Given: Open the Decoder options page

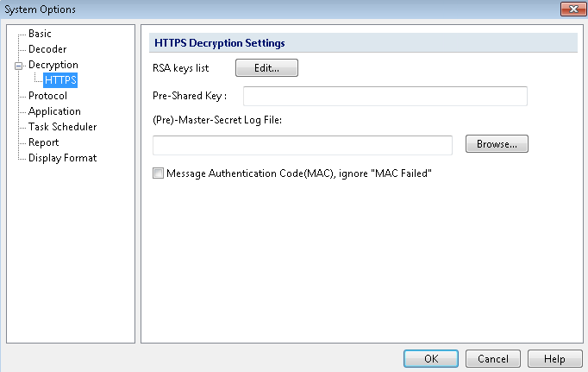Looking at the screenshot, I should pos(47,49).
